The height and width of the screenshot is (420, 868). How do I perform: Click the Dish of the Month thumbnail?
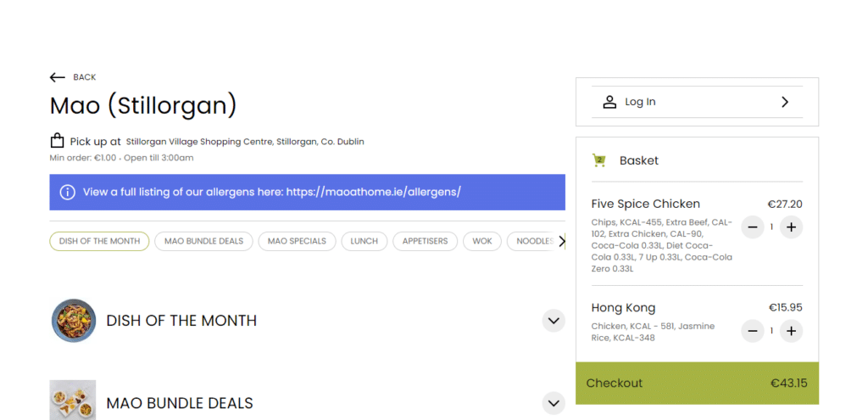(74, 321)
